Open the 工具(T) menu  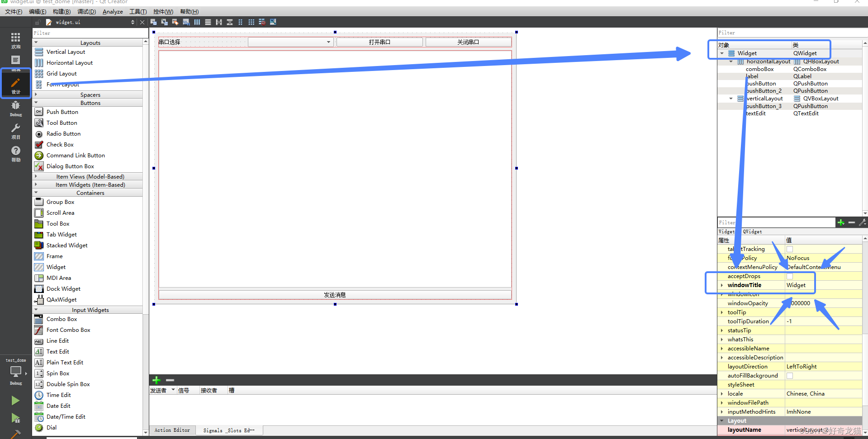138,12
